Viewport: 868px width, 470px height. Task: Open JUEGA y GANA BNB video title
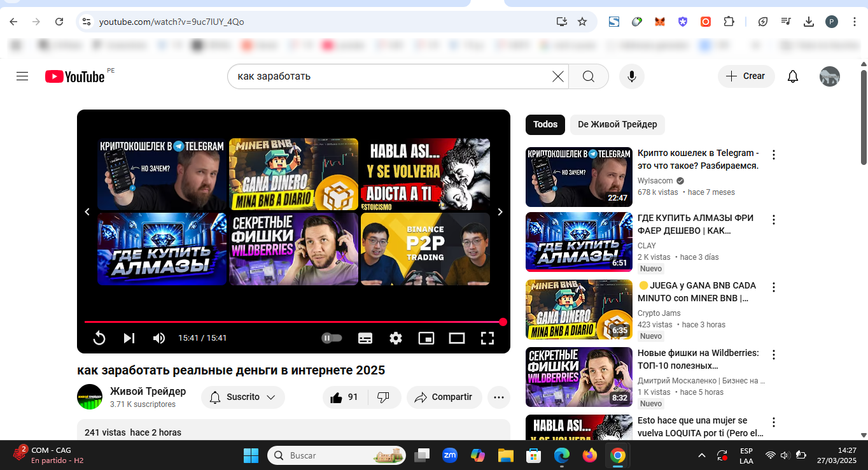[x=697, y=292]
